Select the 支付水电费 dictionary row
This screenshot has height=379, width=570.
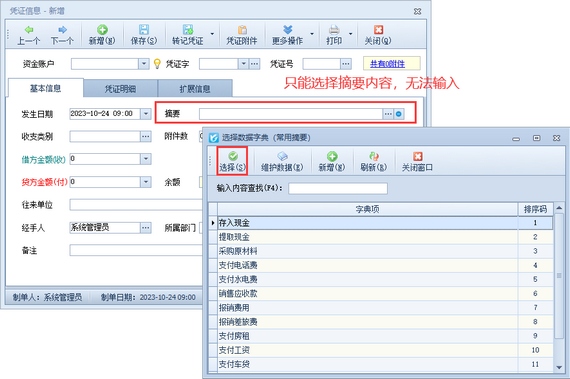pyautogui.click(x=381, y=279)
